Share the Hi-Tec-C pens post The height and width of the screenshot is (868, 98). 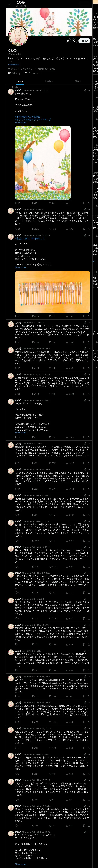[89, 316]
